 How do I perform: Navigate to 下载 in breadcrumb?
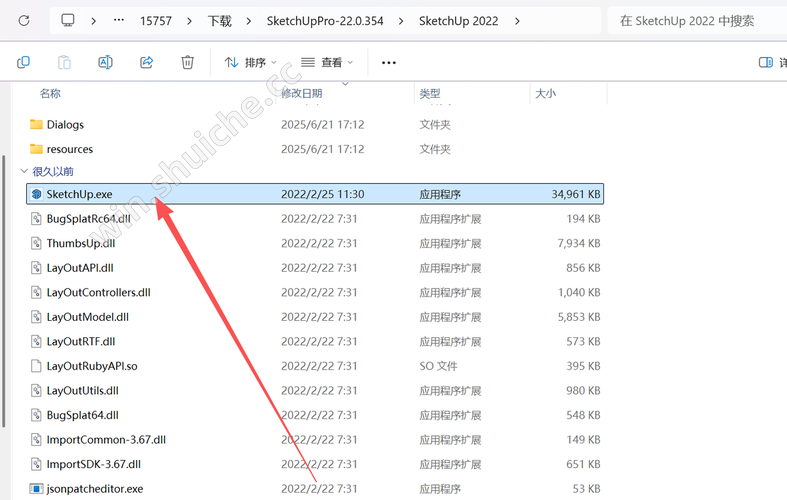point(219,21)
